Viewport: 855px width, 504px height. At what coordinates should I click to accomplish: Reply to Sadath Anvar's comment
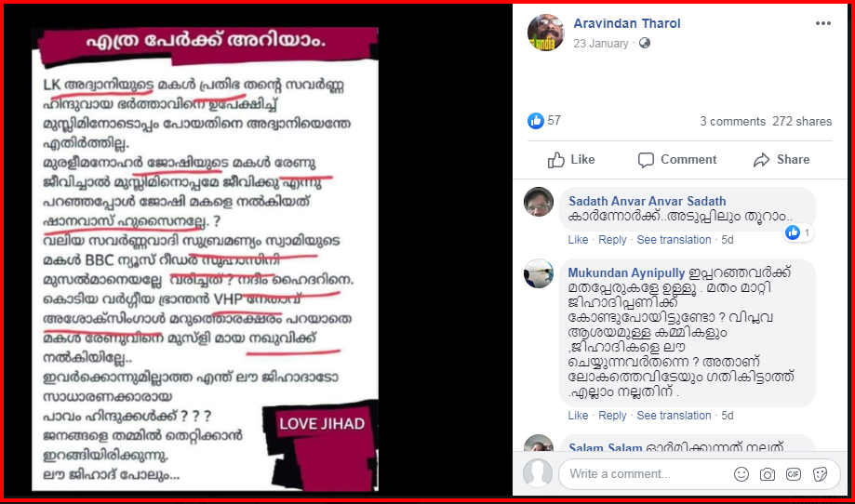612,240
